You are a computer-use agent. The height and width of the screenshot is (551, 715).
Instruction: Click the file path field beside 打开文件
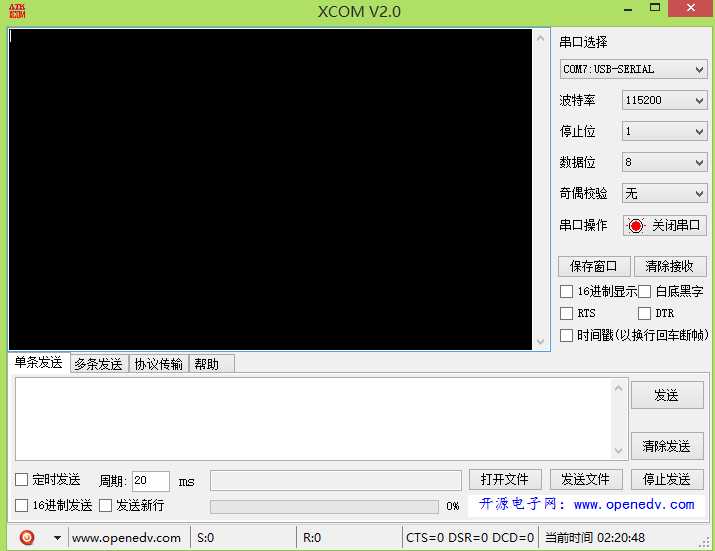336,481
